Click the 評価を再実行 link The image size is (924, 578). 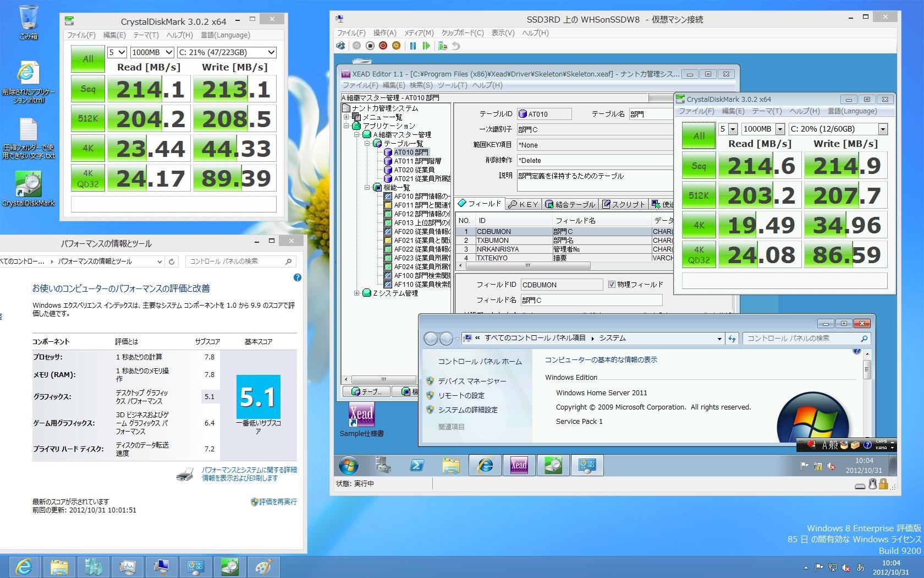pyautogui.click(x=277, y=502)
